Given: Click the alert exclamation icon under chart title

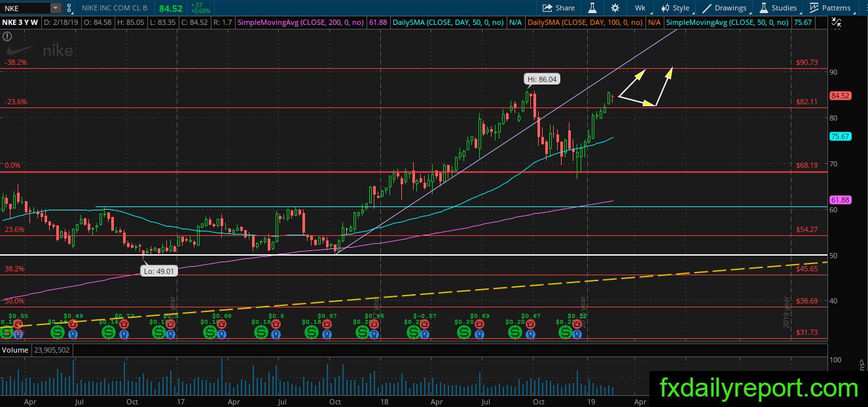Looking at the screenshot, I should pyautogui.click(x=6, y=36).
